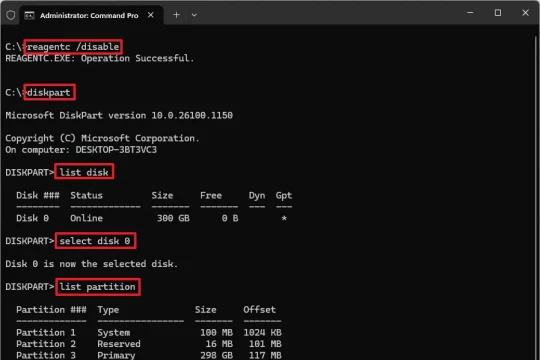The width and height of the screenshot is (540, 360).
Task: Click the 'Dyn' column header
Action: click(x=257, y=195)
